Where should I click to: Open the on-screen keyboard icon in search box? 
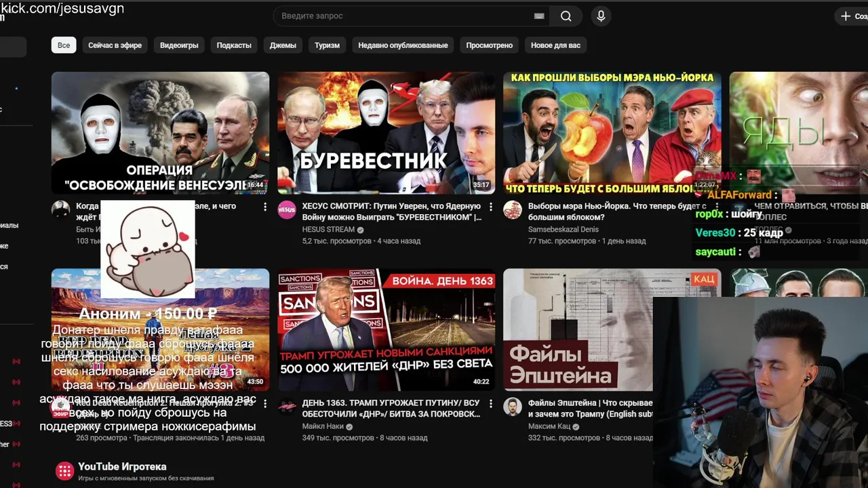539,16
